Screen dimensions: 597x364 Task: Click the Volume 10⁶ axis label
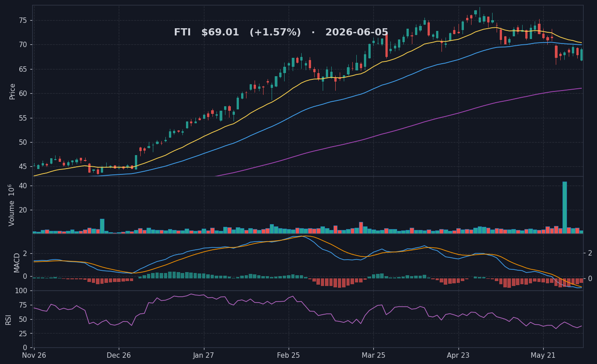click(x=12, y=205)
